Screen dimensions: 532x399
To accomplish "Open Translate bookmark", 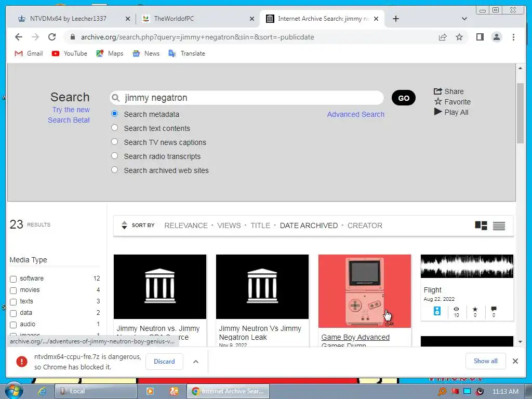I will [187, 54].
